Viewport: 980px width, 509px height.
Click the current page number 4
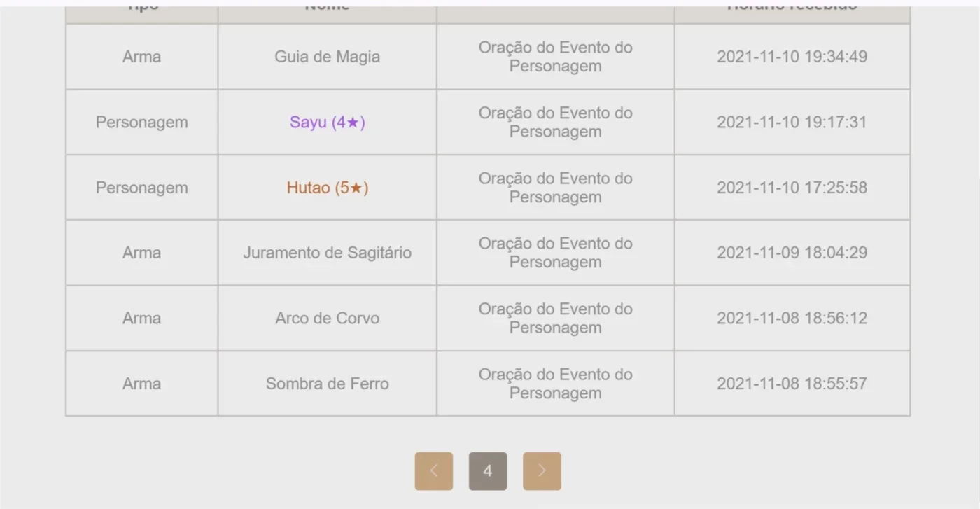click(x=488, y=471)
